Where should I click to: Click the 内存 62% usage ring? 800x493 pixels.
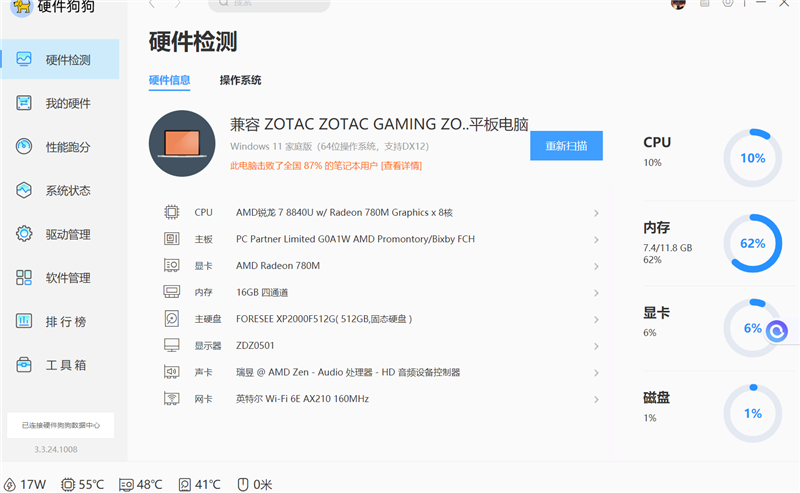(x=753, y=243)
